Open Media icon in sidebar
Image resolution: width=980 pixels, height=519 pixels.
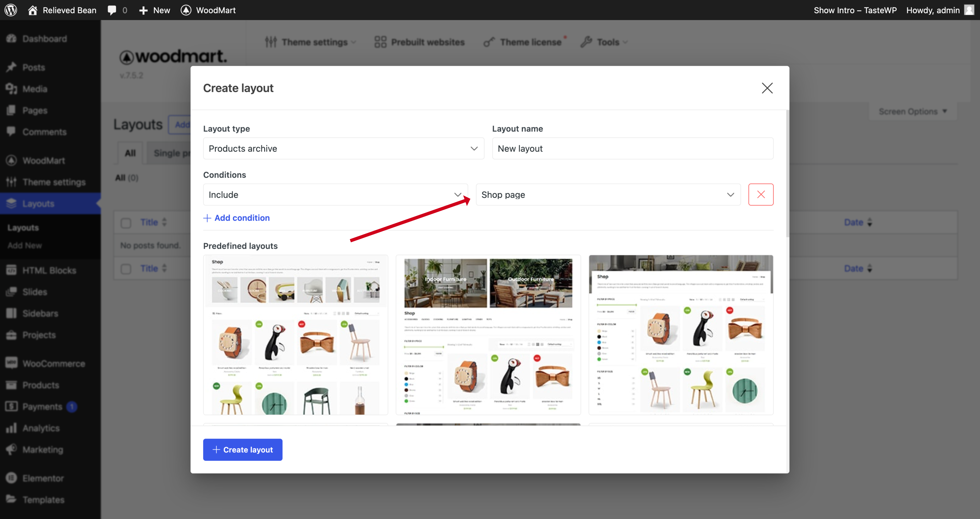[x=11, y=89]
